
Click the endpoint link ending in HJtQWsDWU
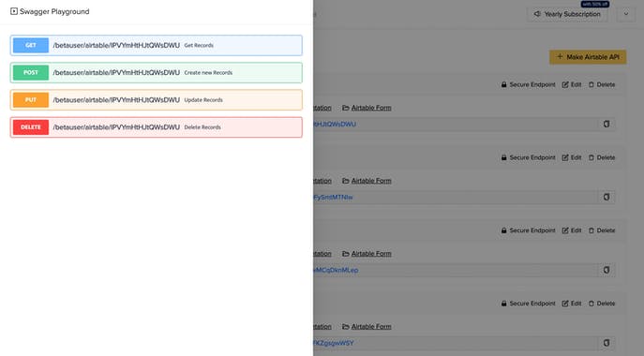(335, 124)
